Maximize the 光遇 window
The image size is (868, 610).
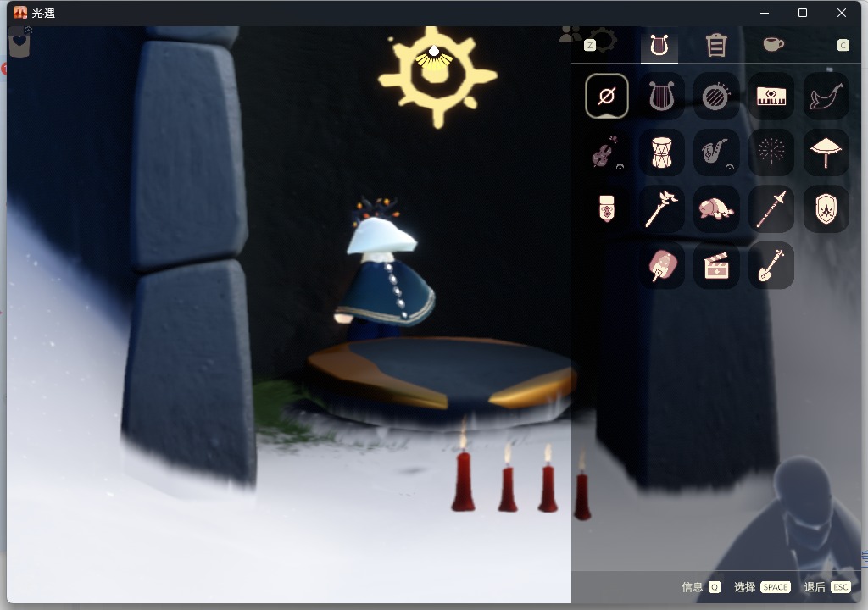pos(803,13)
